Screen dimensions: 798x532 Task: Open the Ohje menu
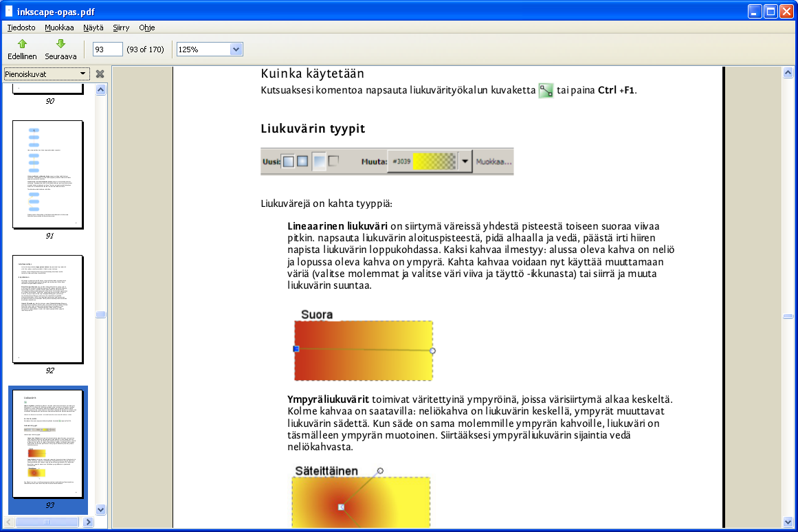click(146, 27)
